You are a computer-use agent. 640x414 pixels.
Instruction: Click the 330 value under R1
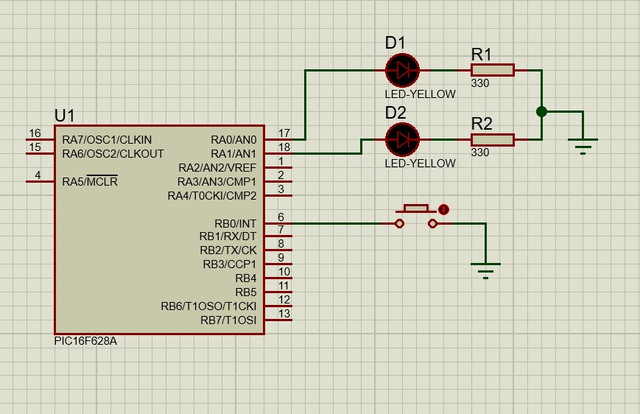pyautogui.click(x=480, y=83)
